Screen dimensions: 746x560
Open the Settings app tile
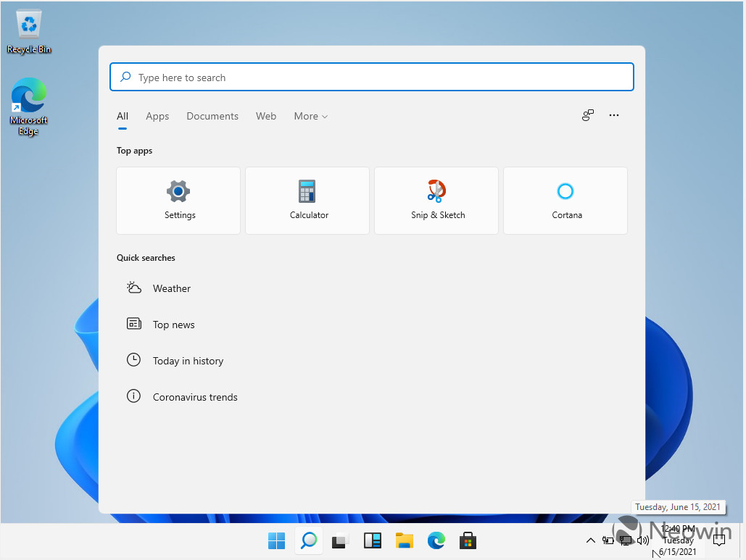pos(178,201)
